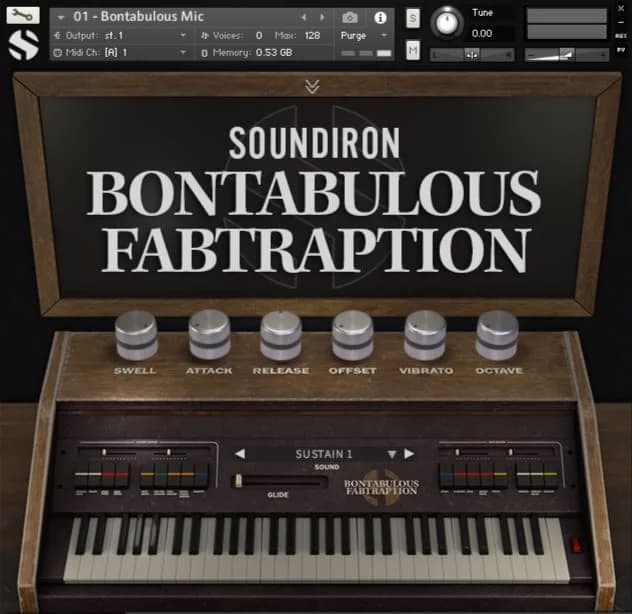This screenshot has height=614, width=632.
Task: Open the Purge dropdown menu
Action: click(364, 35)
